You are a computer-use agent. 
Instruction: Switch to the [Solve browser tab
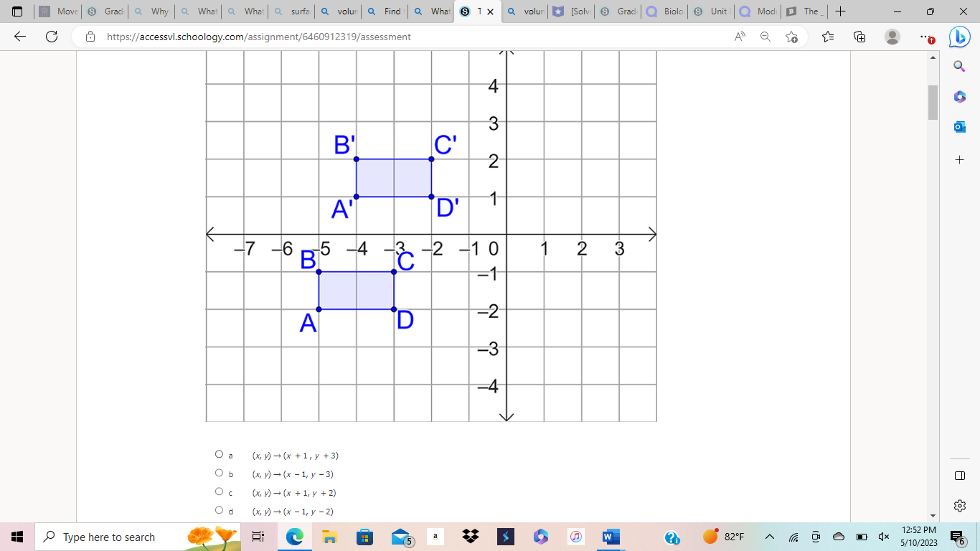pyautogui.click(x=570, y=11)
